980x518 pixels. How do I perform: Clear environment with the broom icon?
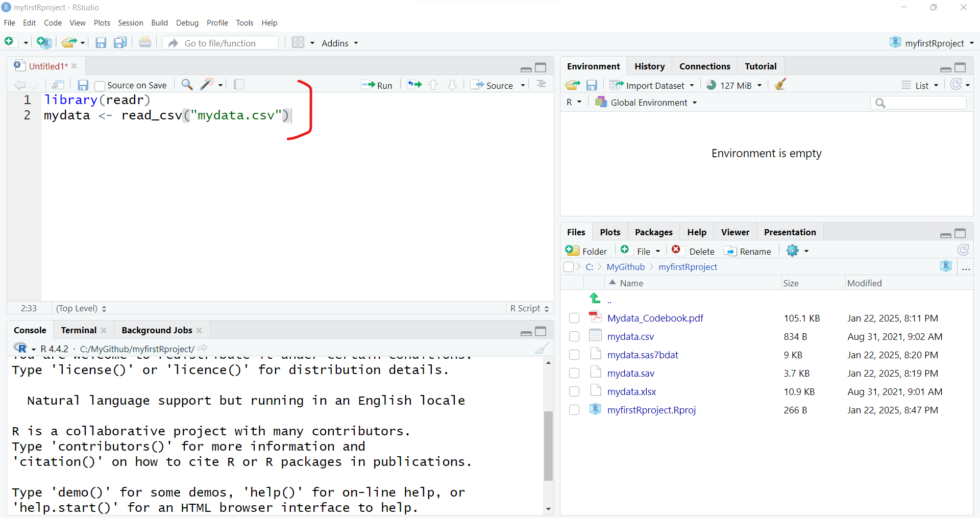779,84
